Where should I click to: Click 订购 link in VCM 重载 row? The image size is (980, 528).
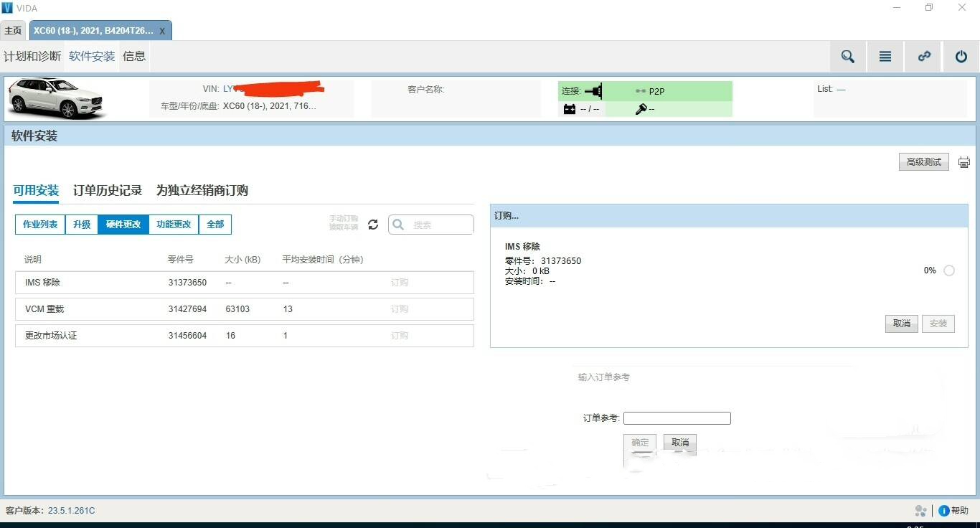[x=400, y=309]
